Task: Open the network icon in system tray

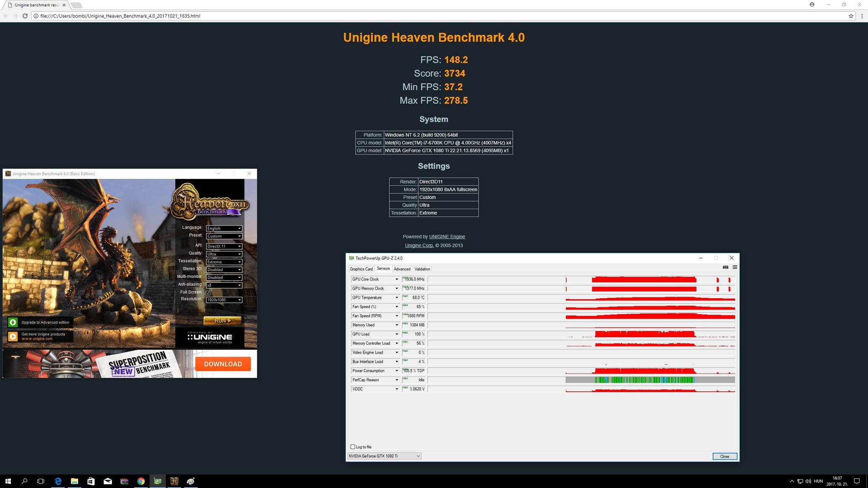Action: click(x=800, y=481)
